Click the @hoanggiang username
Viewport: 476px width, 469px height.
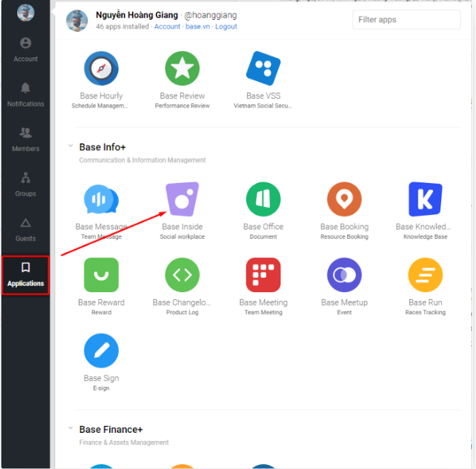click(x=210, y=15)
